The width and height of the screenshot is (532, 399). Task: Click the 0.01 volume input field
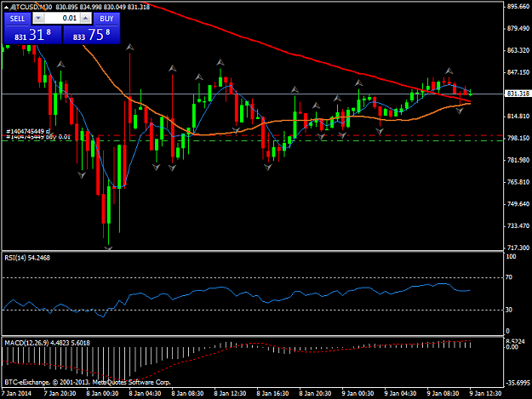coord(62,19)
